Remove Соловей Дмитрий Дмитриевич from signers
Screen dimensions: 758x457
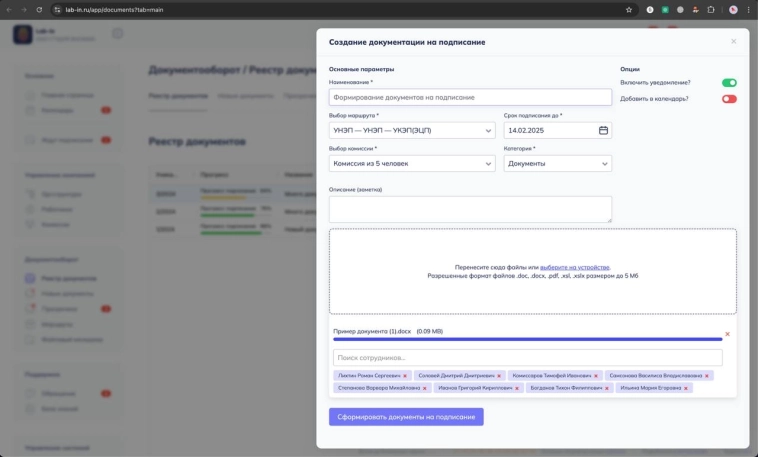click(501, 376)
